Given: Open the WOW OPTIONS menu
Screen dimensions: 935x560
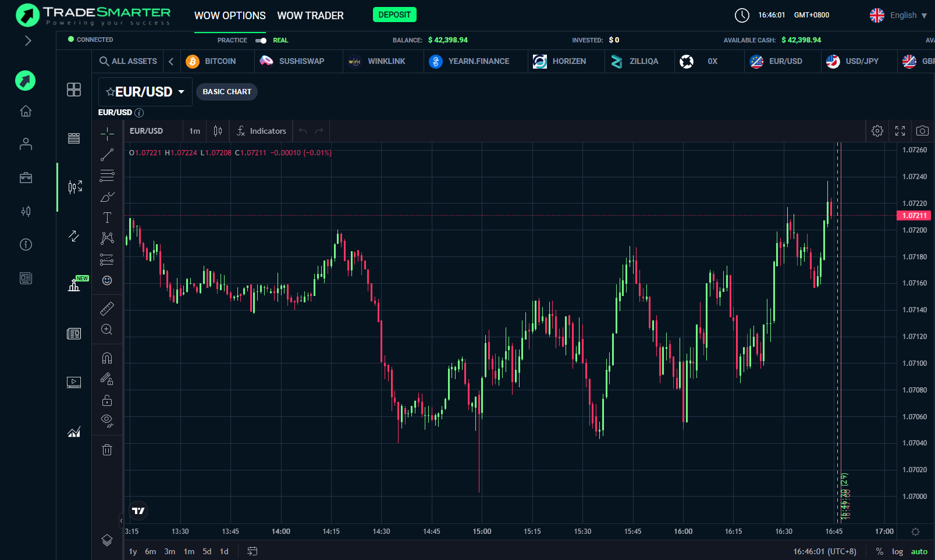Looking at the screenshot, I should point(230,16).
